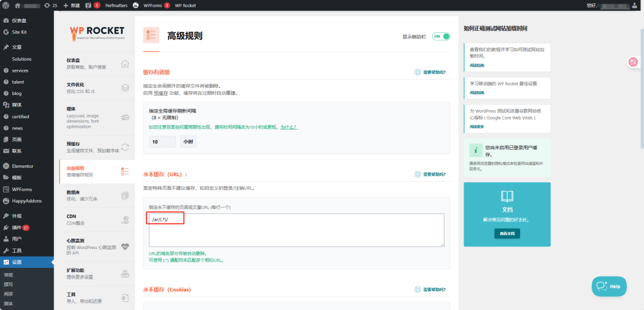
Task: Open 常规 settings submenu
Action: 9,275
